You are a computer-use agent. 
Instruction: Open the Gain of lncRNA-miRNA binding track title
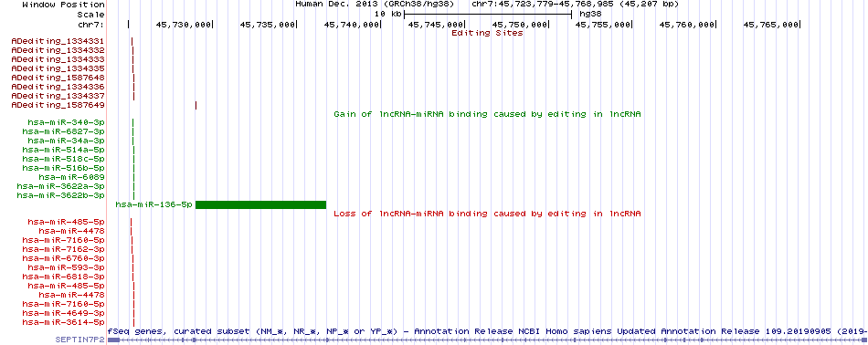(487, 114)
